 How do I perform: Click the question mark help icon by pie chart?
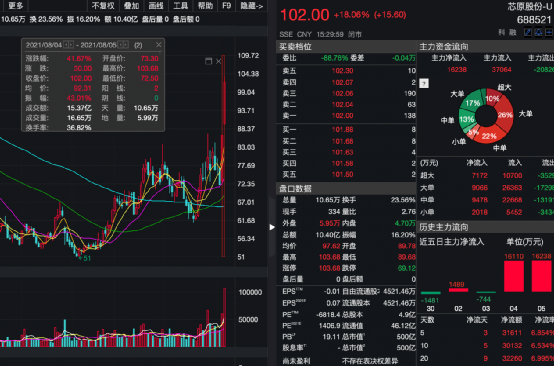(424, 83)
